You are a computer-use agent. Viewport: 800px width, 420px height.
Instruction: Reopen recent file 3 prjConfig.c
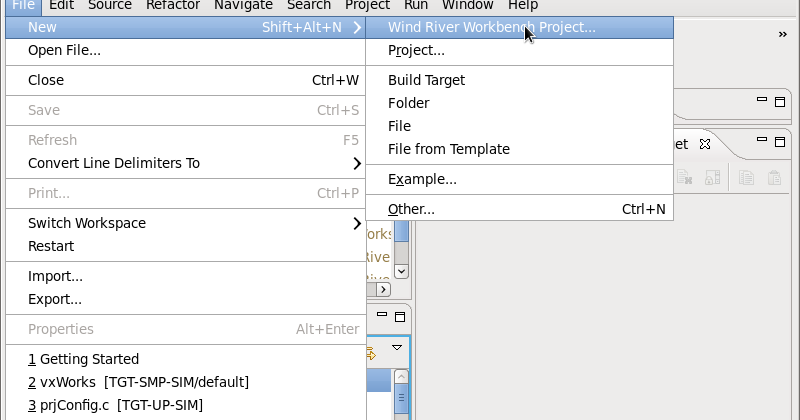point(115,405)
